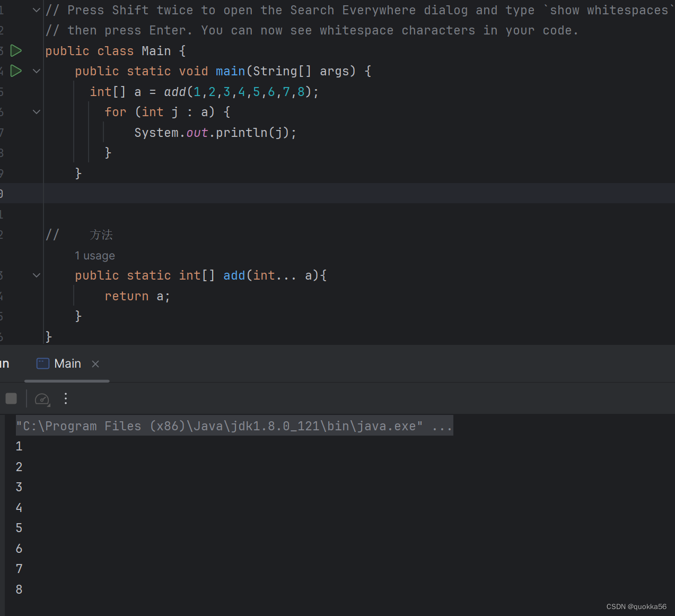Viewport: 675px width, 616px height.
Task: Open the profiler speedometer icon
Action: pyautogui.click(x=42, y=399)
